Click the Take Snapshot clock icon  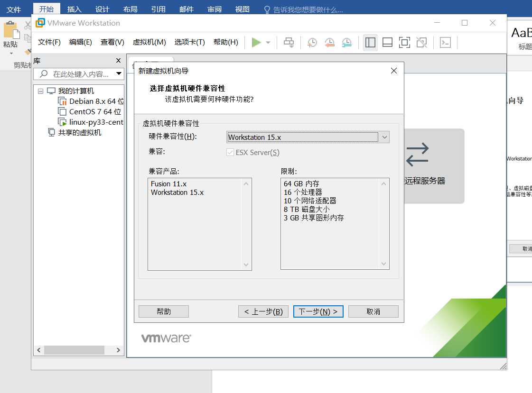[x=312, y=42]
